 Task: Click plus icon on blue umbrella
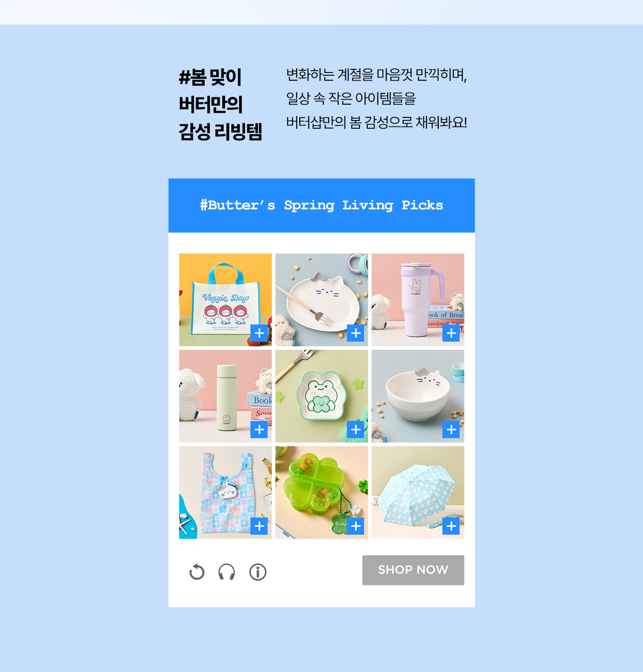451,526
